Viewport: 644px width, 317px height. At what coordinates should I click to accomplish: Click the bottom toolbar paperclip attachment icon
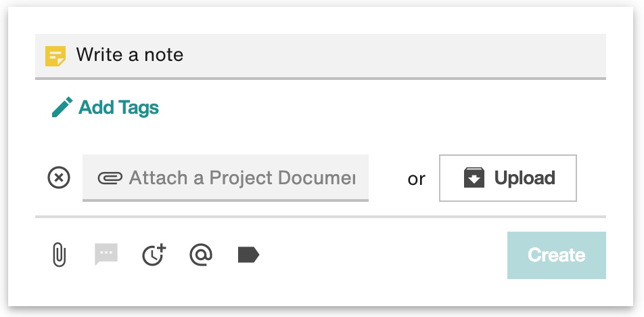[x=60, y=255]
